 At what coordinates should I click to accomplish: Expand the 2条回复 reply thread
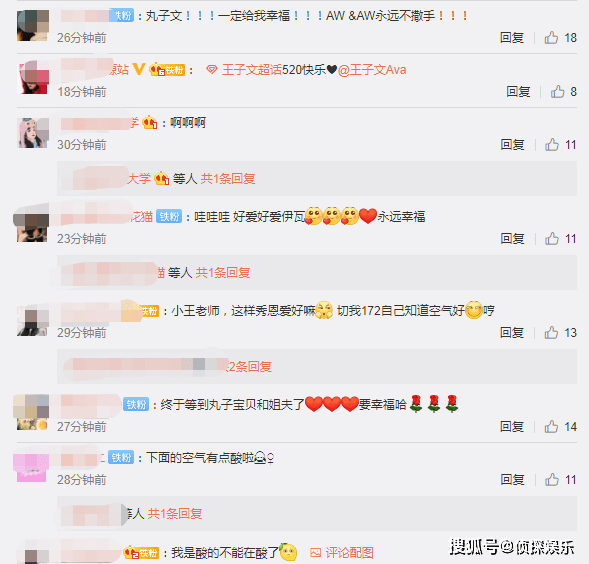tap(250, 366)
